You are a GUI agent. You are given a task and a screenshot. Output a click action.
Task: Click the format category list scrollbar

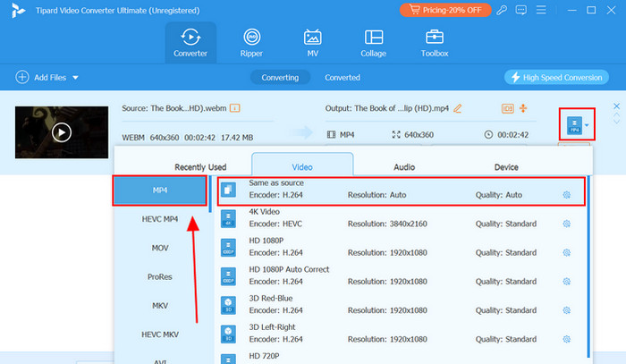click(x=210, y=194)
